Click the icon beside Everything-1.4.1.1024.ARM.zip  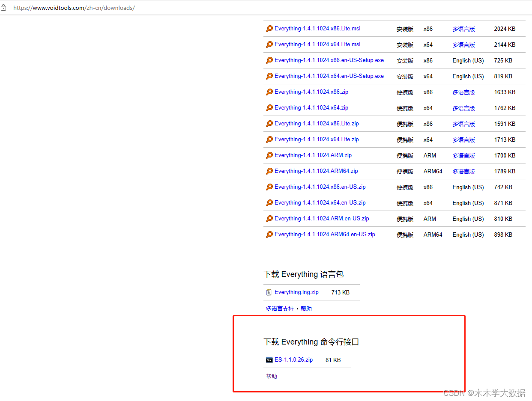pyautogui.click(x=269, y=155)
